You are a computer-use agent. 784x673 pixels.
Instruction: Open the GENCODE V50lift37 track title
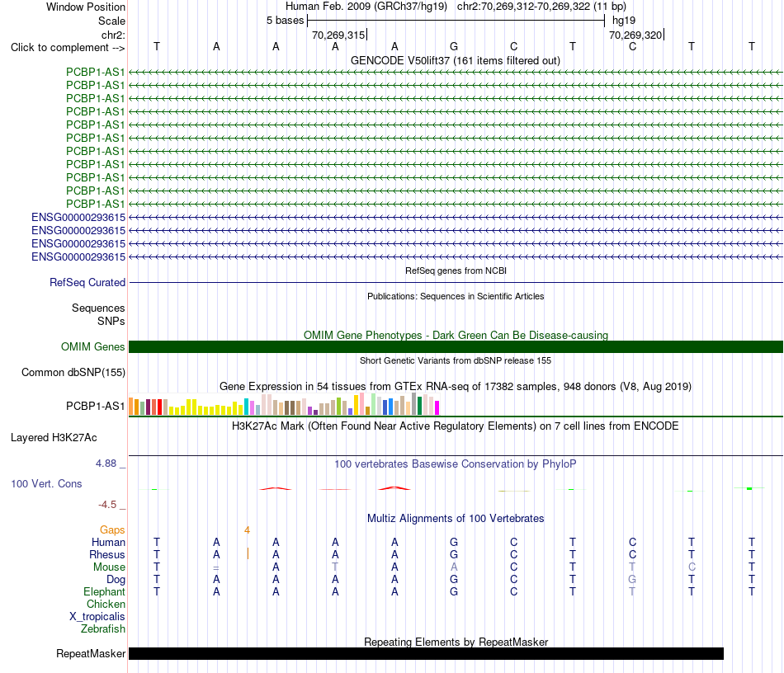(x=455, y=60)
